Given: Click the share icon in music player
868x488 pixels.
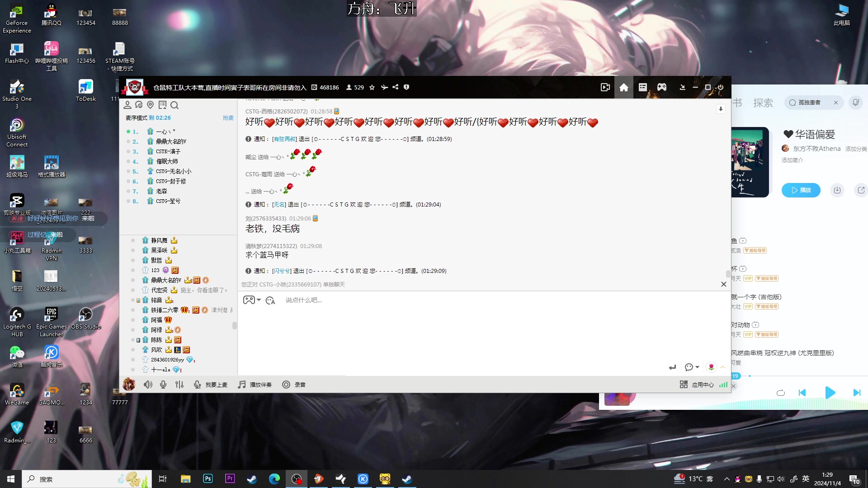Looking at the screenshot, I should 861,190.
